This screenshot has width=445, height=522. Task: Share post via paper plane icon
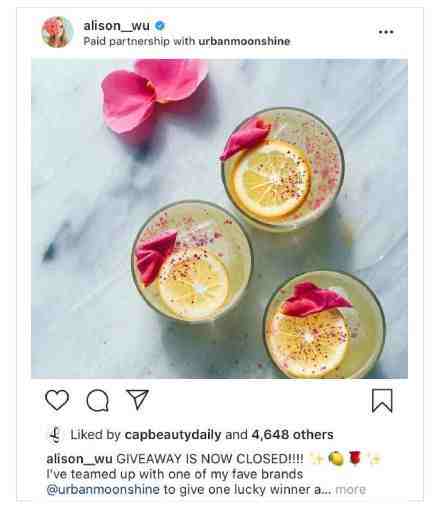pos(137,399)
